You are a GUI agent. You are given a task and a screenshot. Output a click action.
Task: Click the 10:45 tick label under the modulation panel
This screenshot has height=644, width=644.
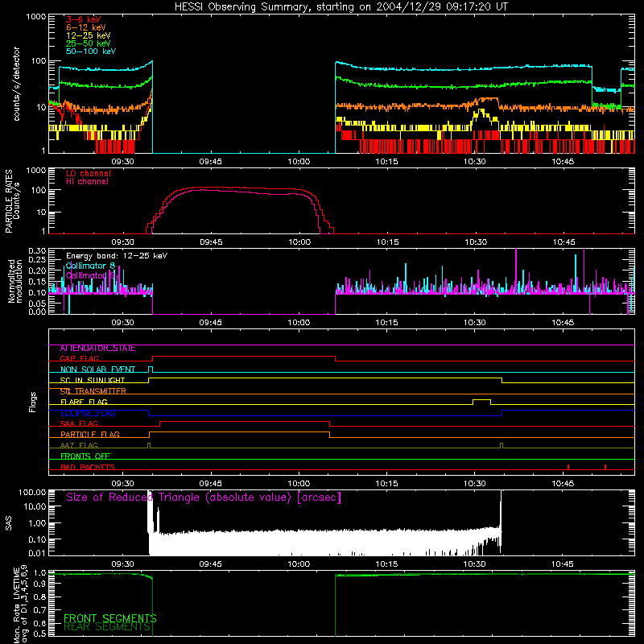562,323
